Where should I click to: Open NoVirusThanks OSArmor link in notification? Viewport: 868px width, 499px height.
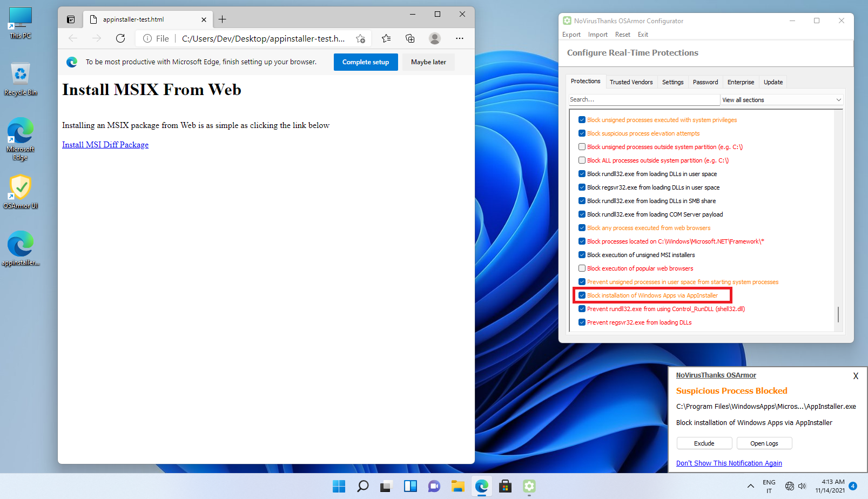(716, 375)
